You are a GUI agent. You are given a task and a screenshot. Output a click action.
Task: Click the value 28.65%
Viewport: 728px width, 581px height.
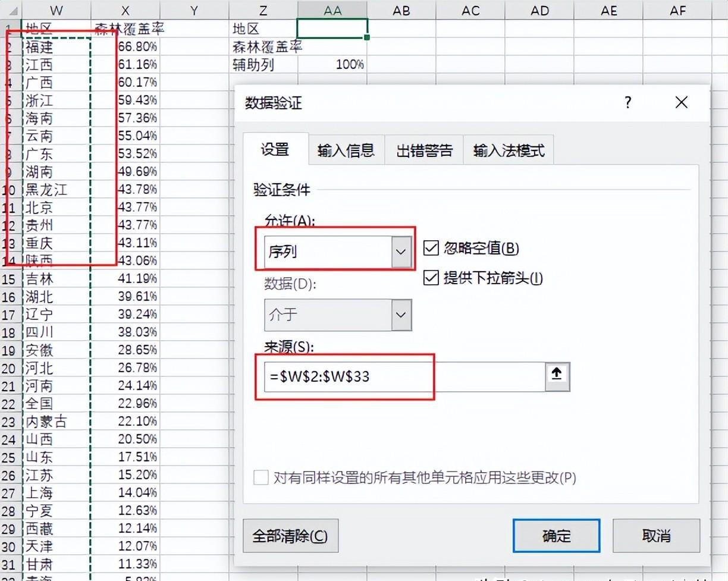click(x=137, y=350)
